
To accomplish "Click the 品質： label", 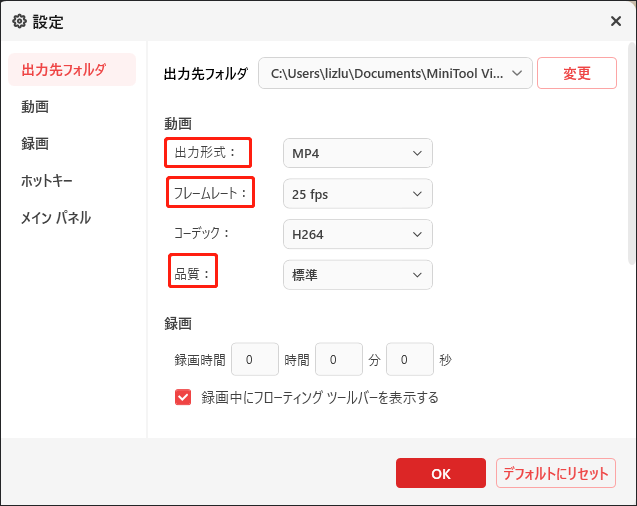I will (192, 274).
